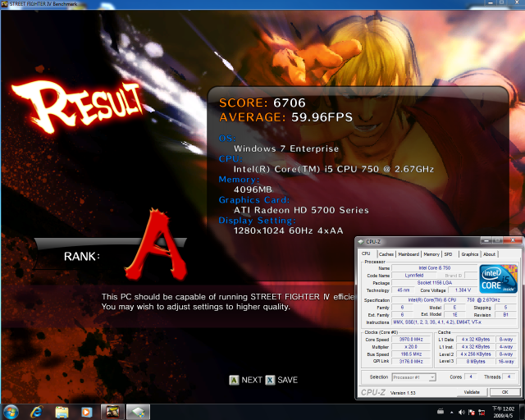Open Windows Media Player taskbar icon
This screenshot has height=420, width=525.
point(86,413)
